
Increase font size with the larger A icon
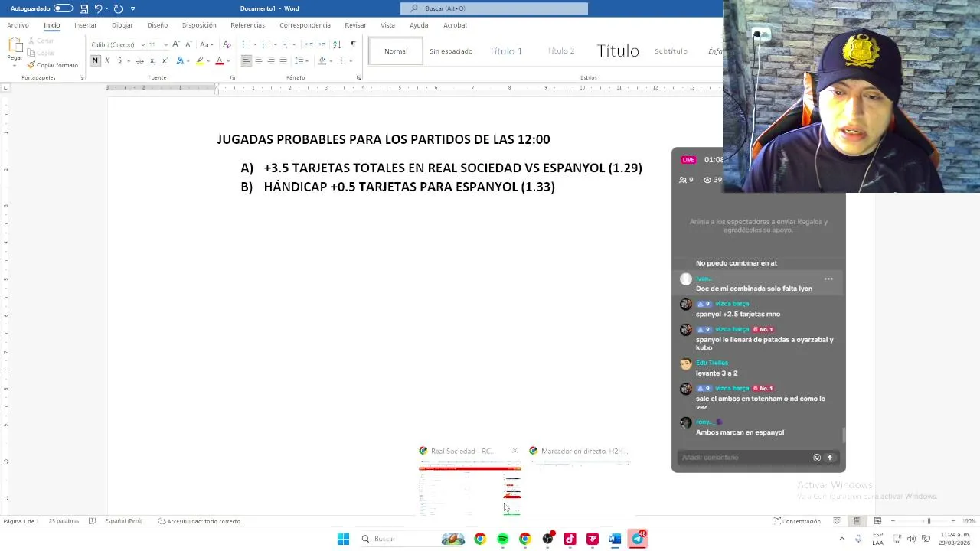176,44
